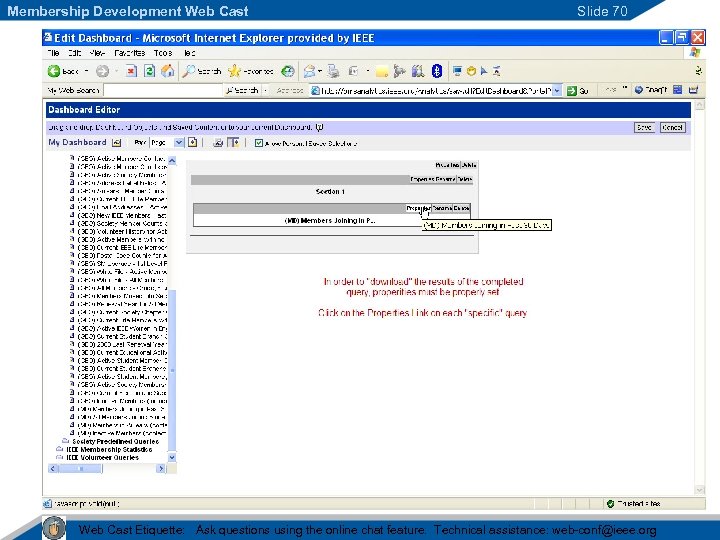The height and width of the screenshot is (540, 720).
Task: Click Rename link on the Members Joining query
Action: point(442,208)
